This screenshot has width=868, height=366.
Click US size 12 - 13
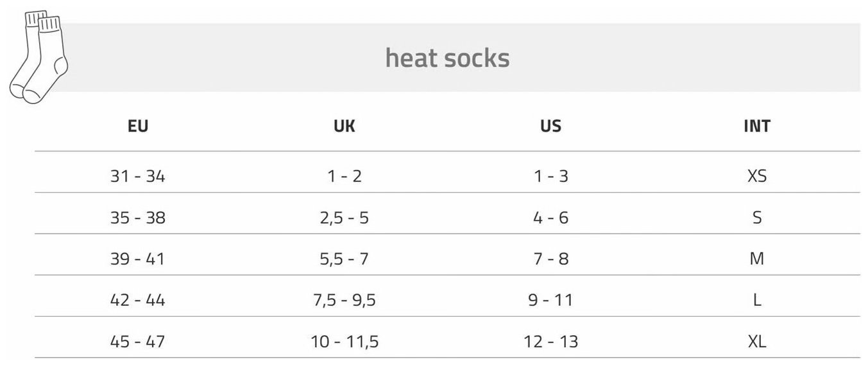point(551,342)
